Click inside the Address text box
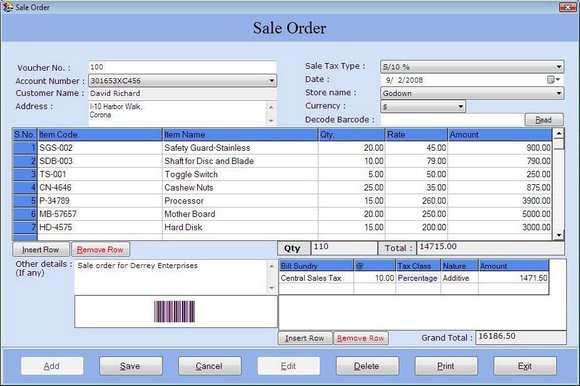Image resolution: width=580 pixels, height=386 pixels. [x=178, y=113]
